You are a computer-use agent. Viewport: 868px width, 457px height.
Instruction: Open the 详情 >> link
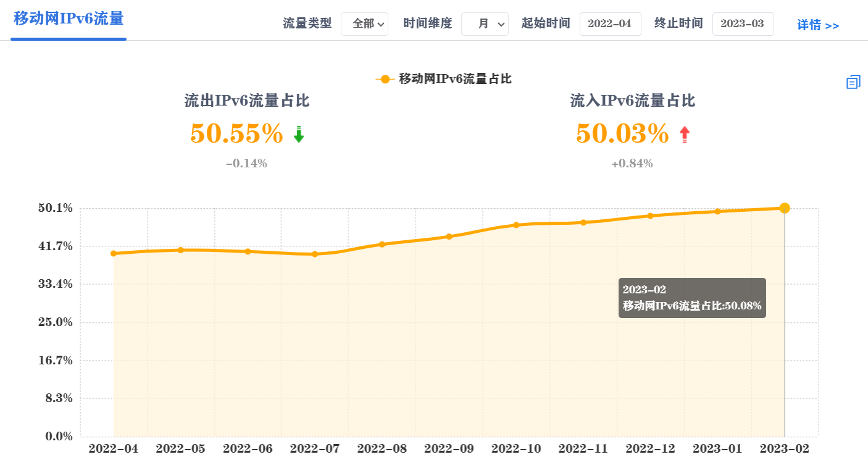point(818,25)
